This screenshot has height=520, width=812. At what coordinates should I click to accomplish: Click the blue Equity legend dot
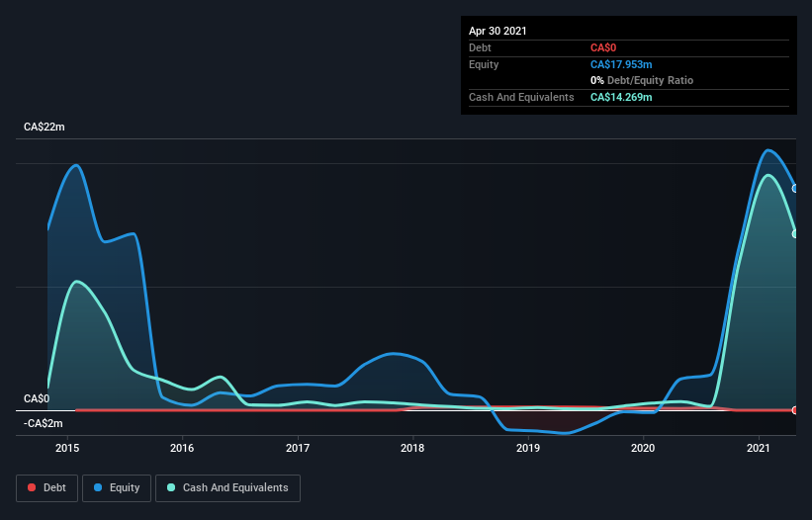coord(98,487)
